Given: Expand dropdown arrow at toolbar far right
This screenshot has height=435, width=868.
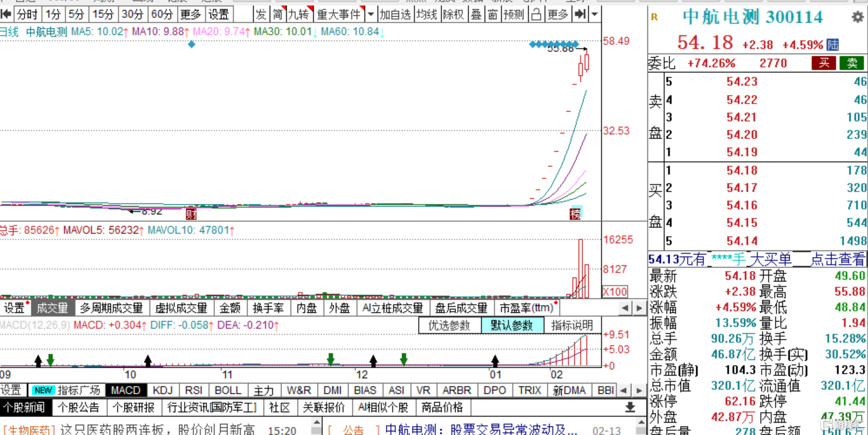Looking at the screenshot, I should pyautogui.click(x=594, y=14).
